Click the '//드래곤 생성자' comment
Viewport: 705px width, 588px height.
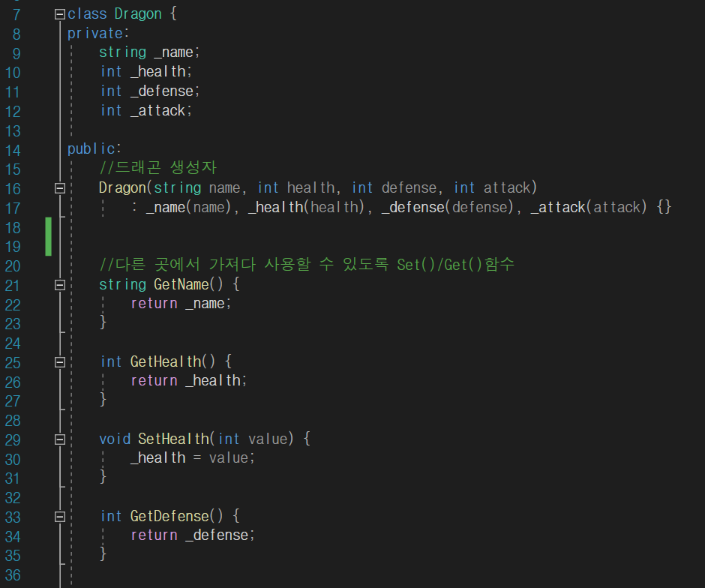pyautogui.click(x=157, y=168)
